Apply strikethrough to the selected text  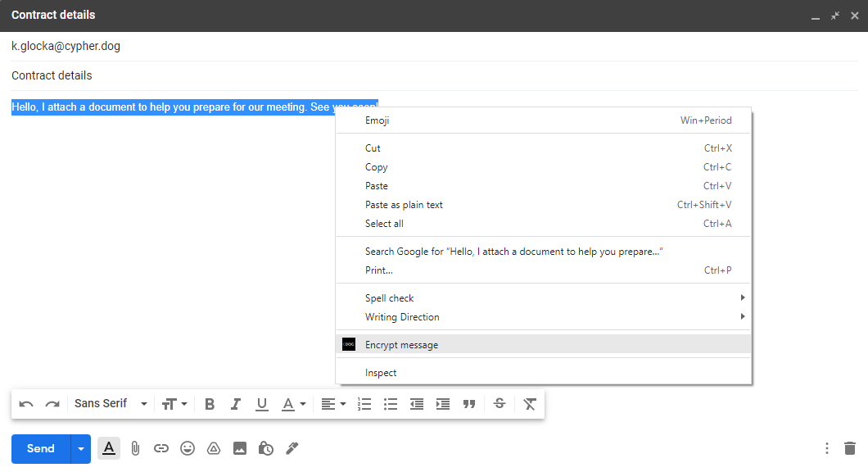(x=500, y=403)
